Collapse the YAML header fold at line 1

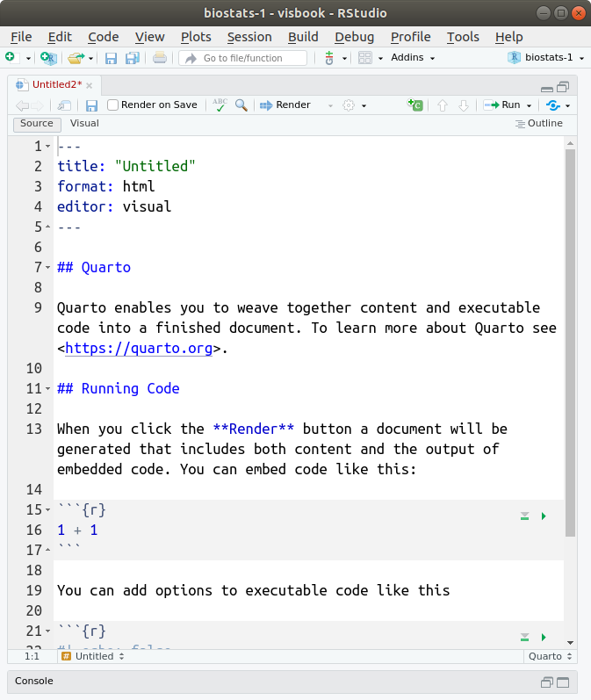tap(47, 147)
